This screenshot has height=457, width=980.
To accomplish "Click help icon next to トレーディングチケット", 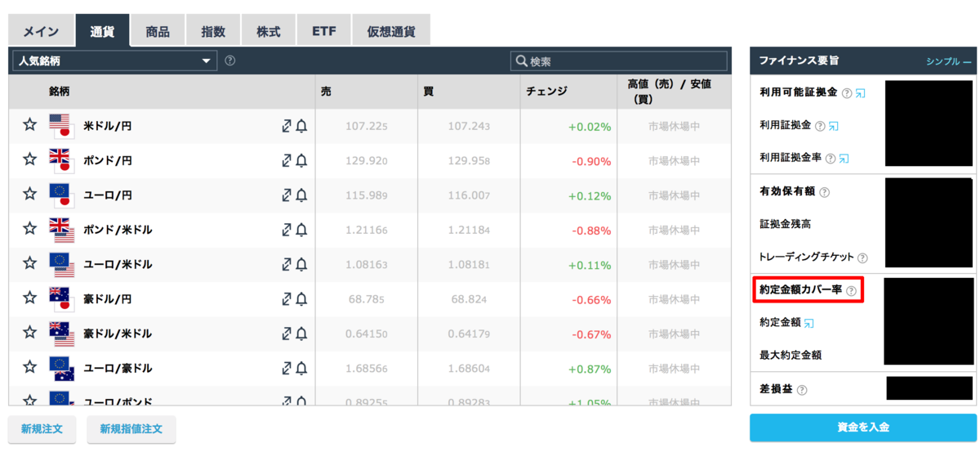I will click(862, 258).
